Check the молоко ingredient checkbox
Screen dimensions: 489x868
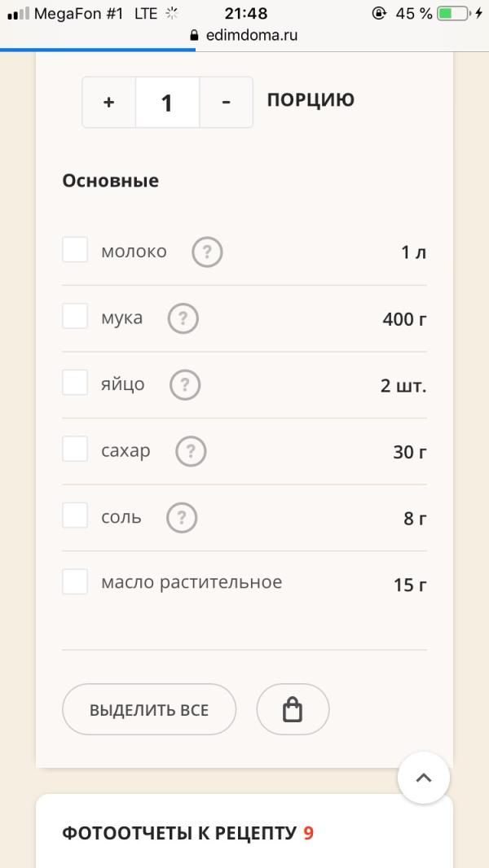pos(75,250)
